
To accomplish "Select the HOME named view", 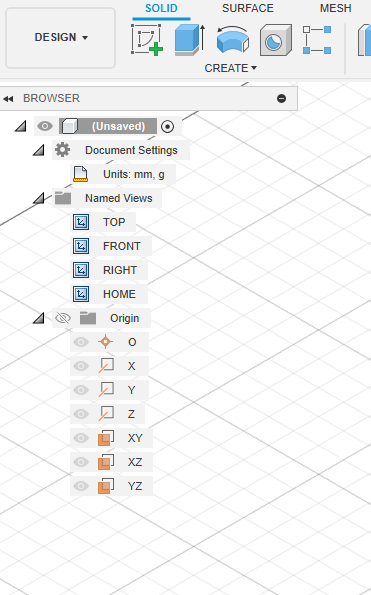I will click(x=119, y=294).
